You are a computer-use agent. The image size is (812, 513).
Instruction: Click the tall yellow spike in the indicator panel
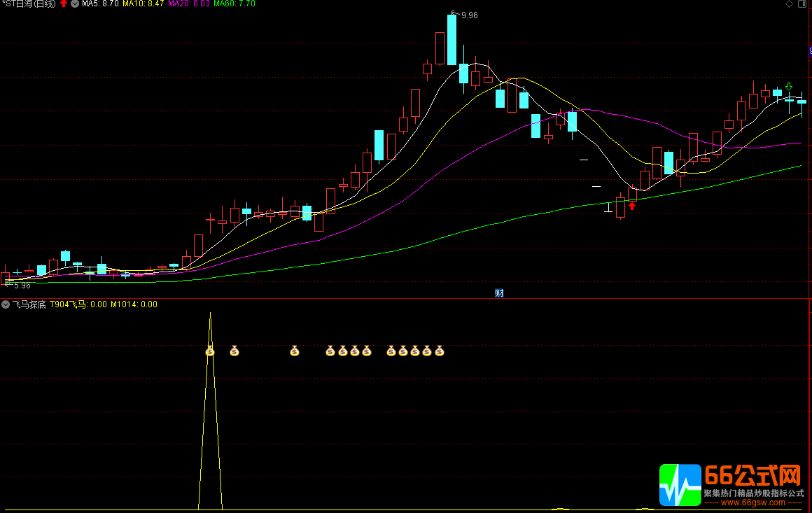click(x=210, y=411)
